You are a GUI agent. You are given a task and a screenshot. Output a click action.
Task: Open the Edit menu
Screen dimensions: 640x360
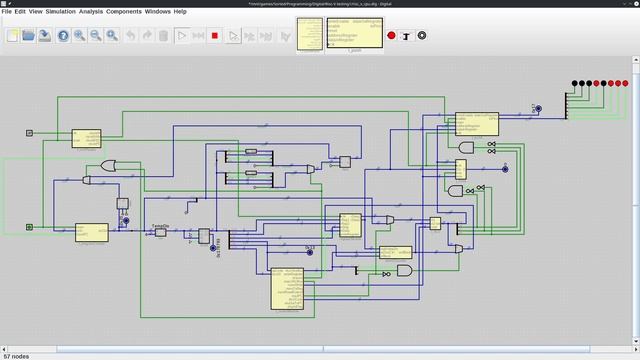pyautogui.click(x=20, y=11)
